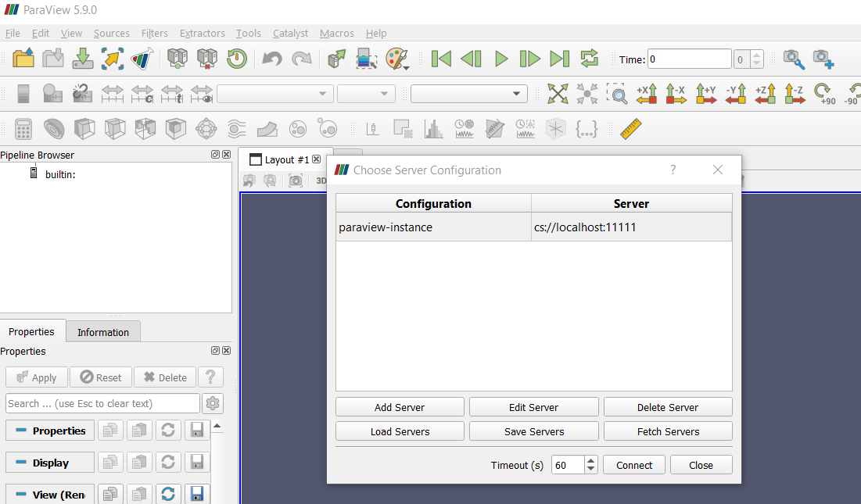Viewport: 861px width, 504px height.
Task: Click the Threshold filter icon
Action: click(145, 130)
